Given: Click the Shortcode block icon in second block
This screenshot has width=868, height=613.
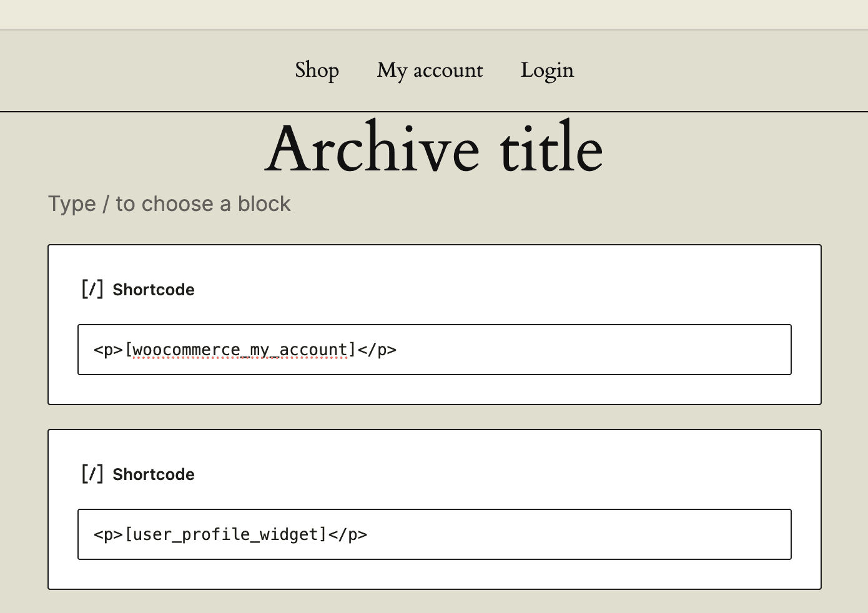Looking at the screenshot, I should (92, 473).
